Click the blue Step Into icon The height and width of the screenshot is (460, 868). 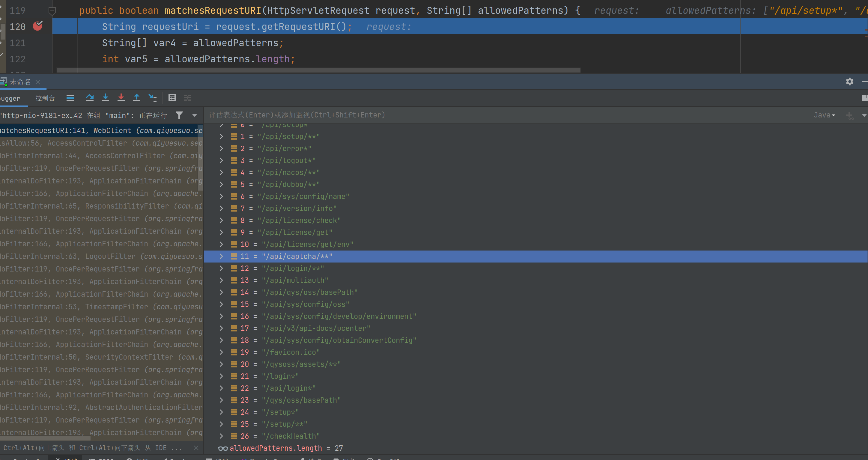click(106, 98)
